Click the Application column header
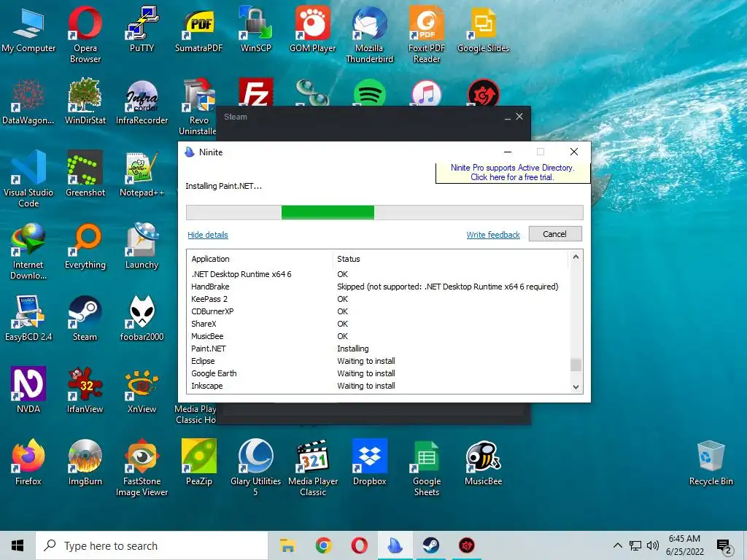Screen dimensions: 747x560 [x=260, y=259]
